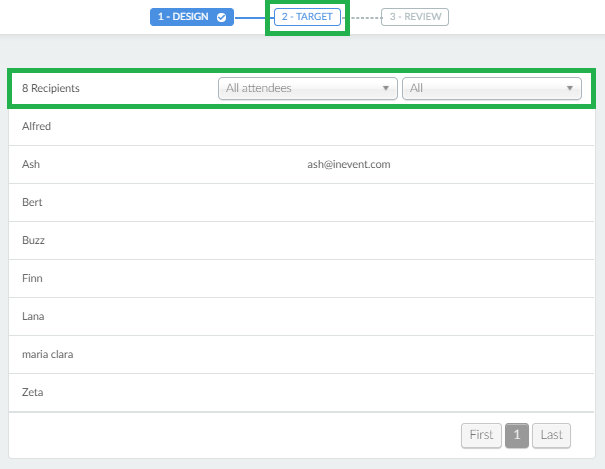Click the First pagination button
The image size is (605, 469).
481,435
